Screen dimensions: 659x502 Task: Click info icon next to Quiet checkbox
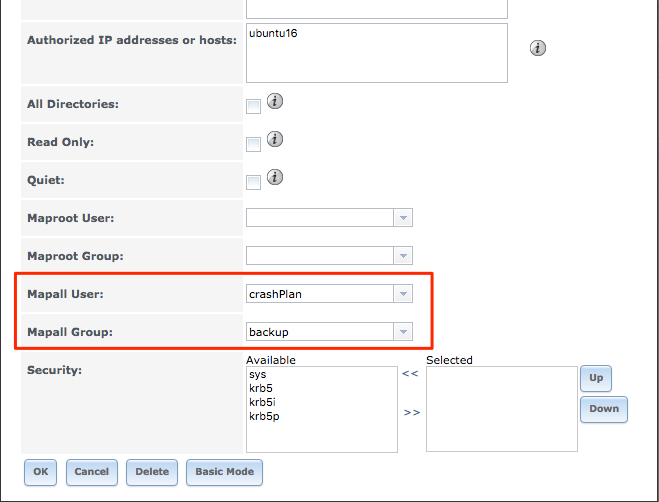pyautogui.click(x=274, y=177)
